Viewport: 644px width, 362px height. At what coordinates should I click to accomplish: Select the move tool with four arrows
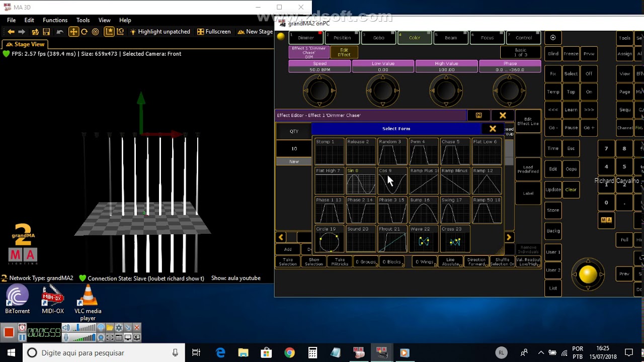[x=73, y=32]
